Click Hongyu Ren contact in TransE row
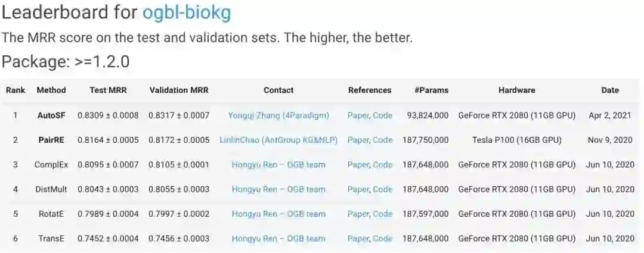 [278, 239]
